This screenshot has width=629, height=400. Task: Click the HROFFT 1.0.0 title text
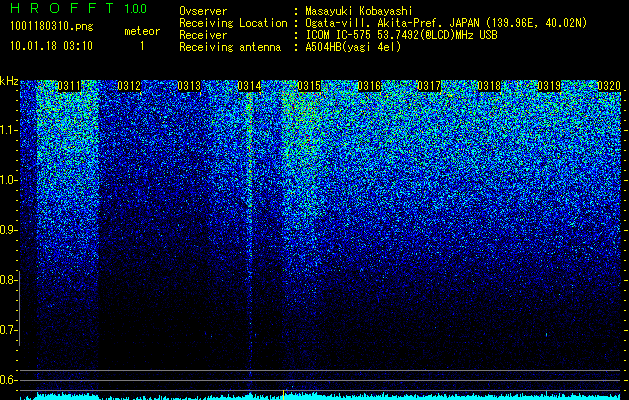[79, 8]
